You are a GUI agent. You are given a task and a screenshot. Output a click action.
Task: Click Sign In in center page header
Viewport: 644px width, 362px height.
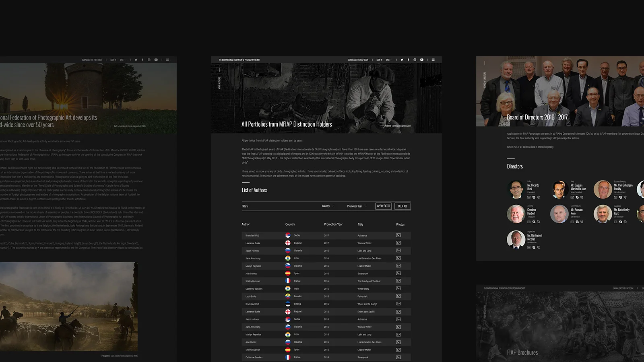tap(380, 60)
